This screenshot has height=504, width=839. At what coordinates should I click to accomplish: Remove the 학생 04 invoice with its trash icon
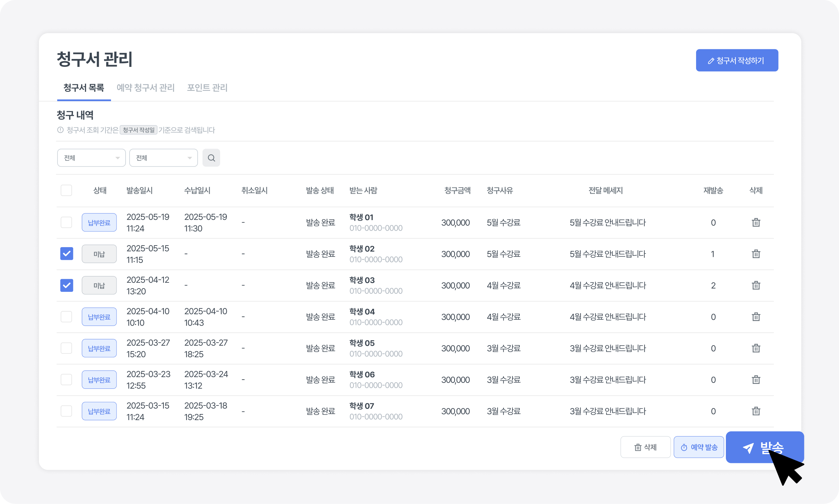(x=756, y=317)
